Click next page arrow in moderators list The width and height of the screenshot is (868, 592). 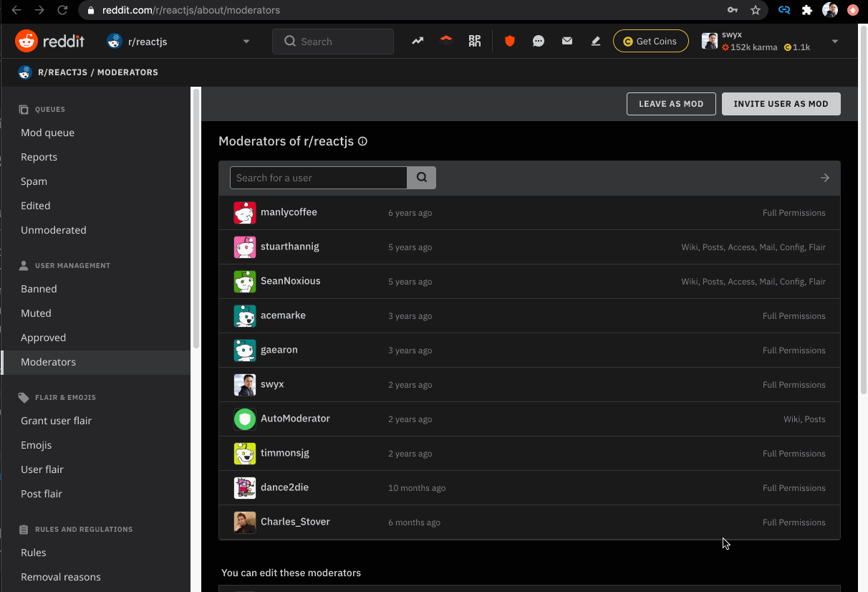pos(825,178)
